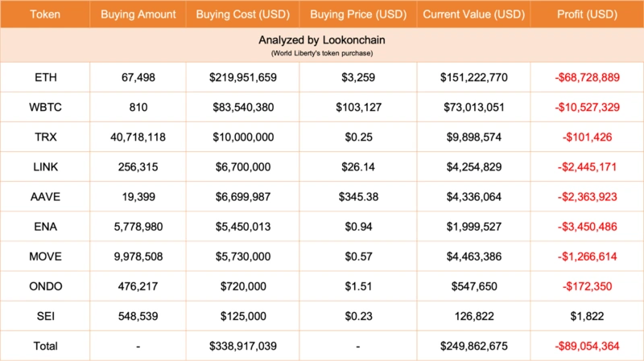Select the AAVE buying cost $6,699,987
The image size is (644, 361).
(242, 197)
